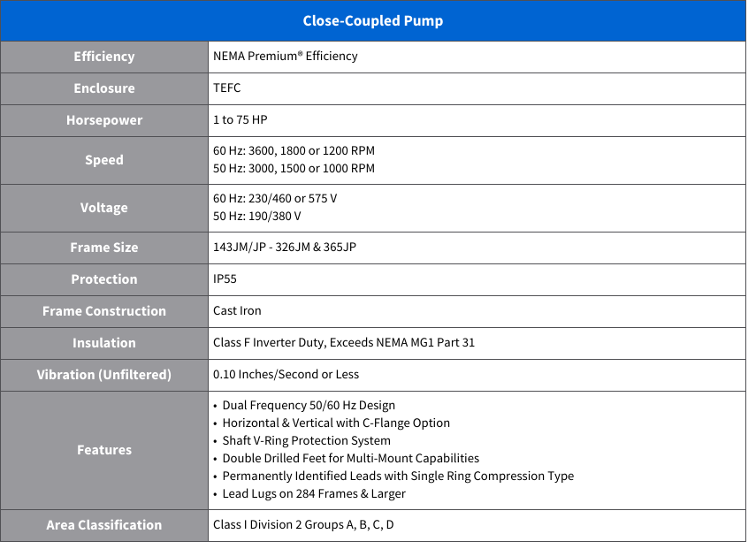Select the Efficiency row label
This screenshot has width=756, height=549.
point(104,57)
